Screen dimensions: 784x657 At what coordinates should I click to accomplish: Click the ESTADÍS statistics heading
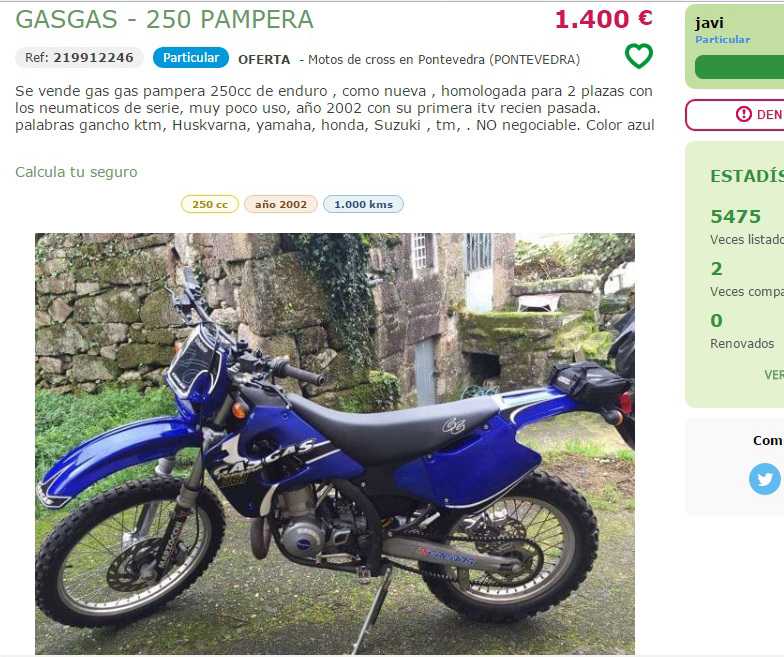[x=747, y=176]
